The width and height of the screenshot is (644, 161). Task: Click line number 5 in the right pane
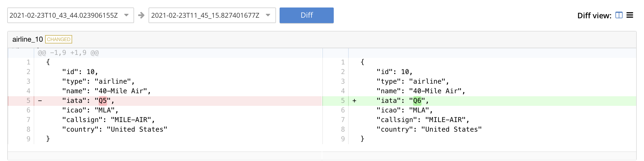click(x=343, y=101)
